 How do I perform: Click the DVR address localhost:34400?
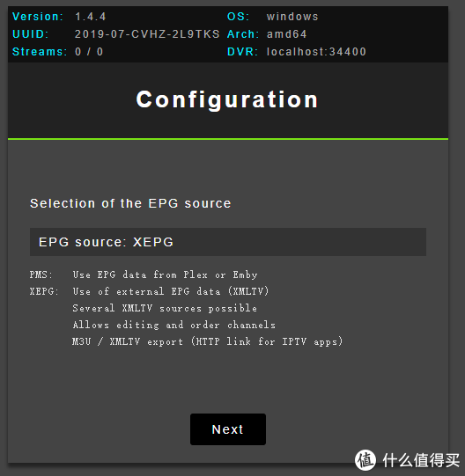[316, 52]
